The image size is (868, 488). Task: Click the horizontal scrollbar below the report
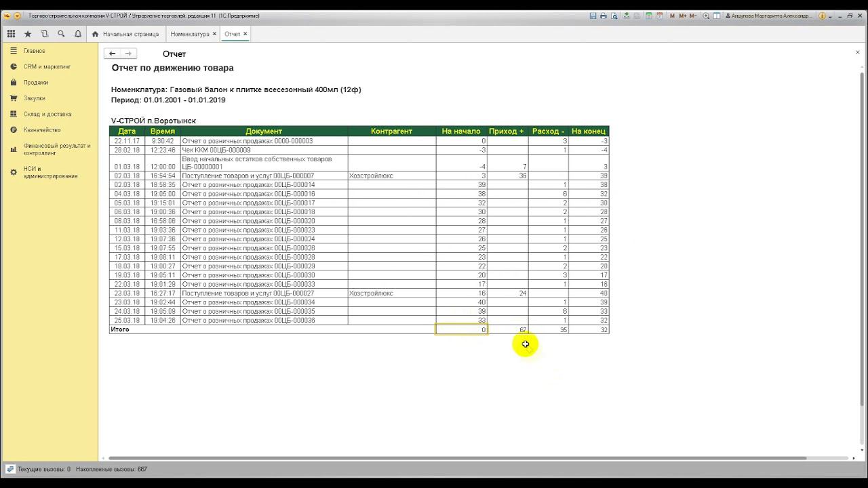pyautogui.click(x=458, y=458)
